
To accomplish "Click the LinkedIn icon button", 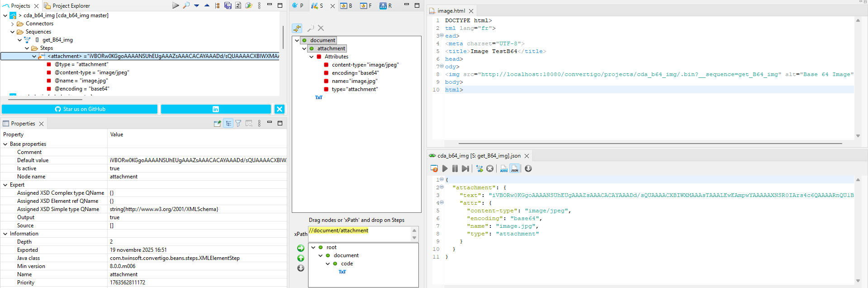I will 216,109.
